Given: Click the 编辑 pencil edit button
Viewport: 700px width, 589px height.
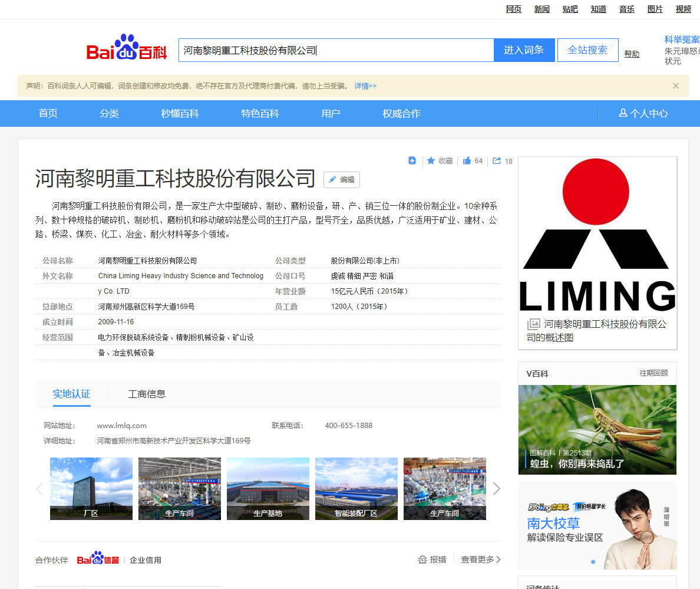Looking at the screenshot, I should click(342, 179).
